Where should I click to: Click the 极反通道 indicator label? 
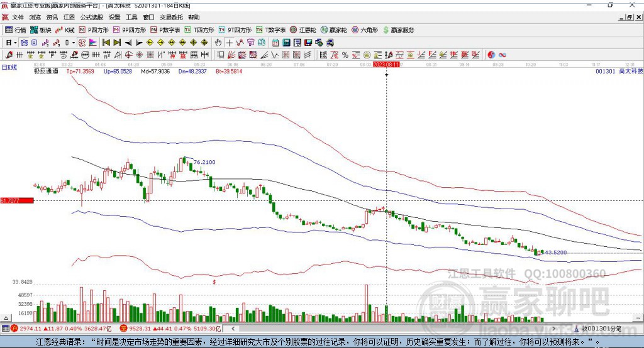pyautogui.click(x=46, y=71)
